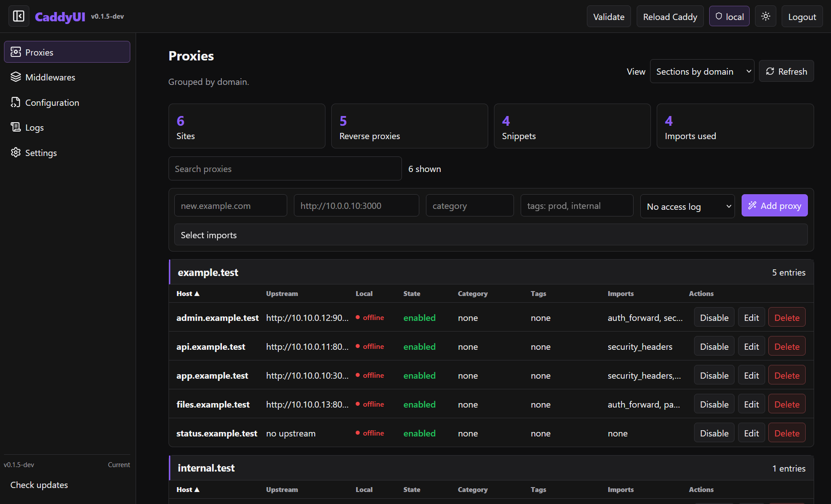Delete status.example.test proxy
831x504 pixels.
[787, 433]
